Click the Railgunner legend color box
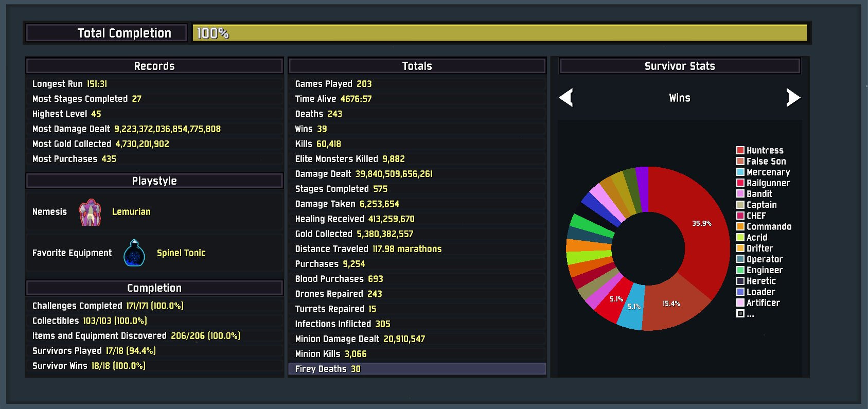868x409 pixels. 740,183
